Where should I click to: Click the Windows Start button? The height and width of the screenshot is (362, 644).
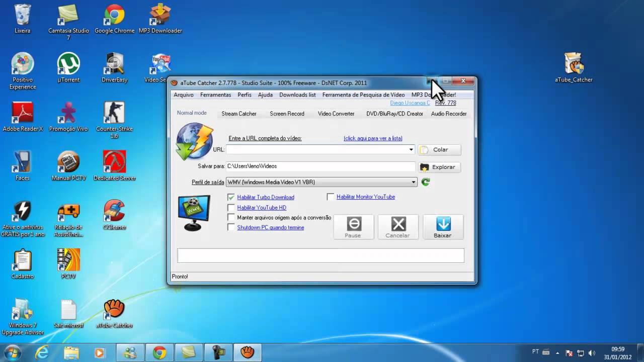tap(13, 352)
